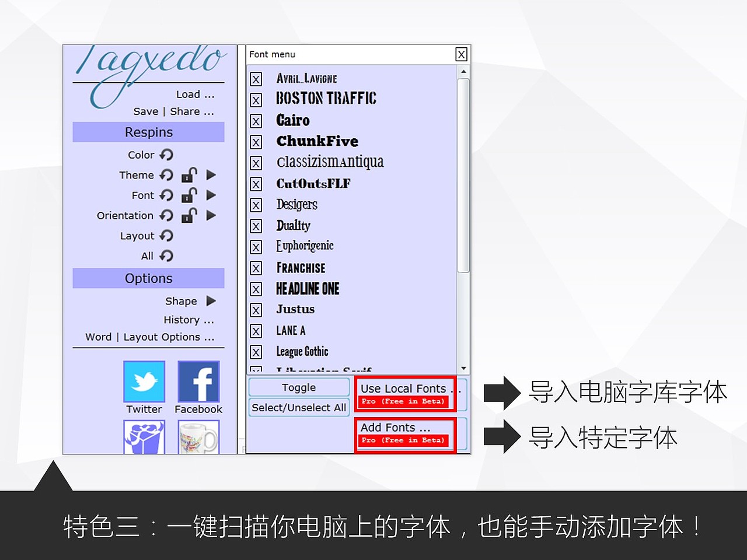This screenshot has width=747, height=560.
Task: Click the gift box icon below Twitter
Action: 144,436
